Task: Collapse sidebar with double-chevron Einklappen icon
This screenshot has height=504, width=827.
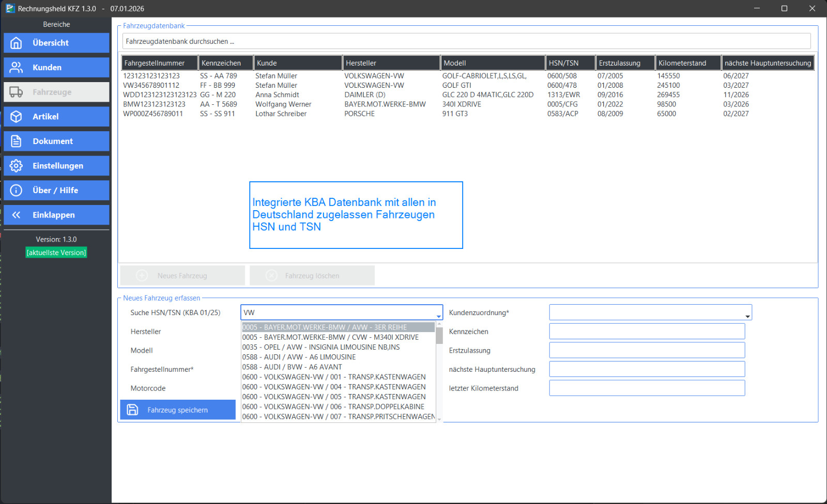Action: point(17,215)
